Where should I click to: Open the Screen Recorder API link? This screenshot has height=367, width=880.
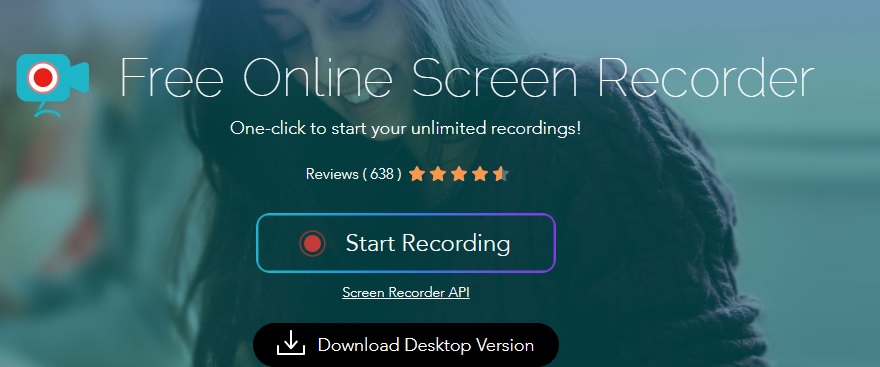pos(406,292)
